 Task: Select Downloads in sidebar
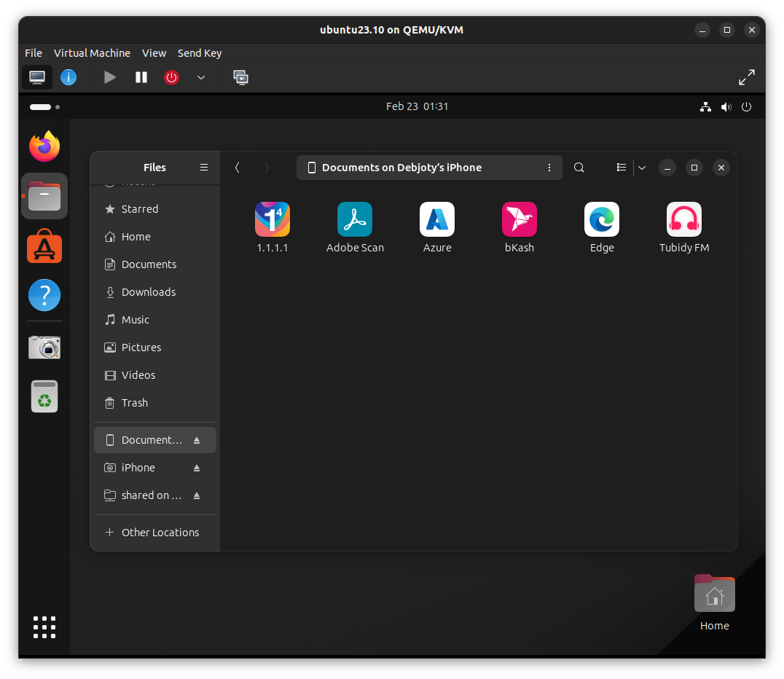point(155,292)
